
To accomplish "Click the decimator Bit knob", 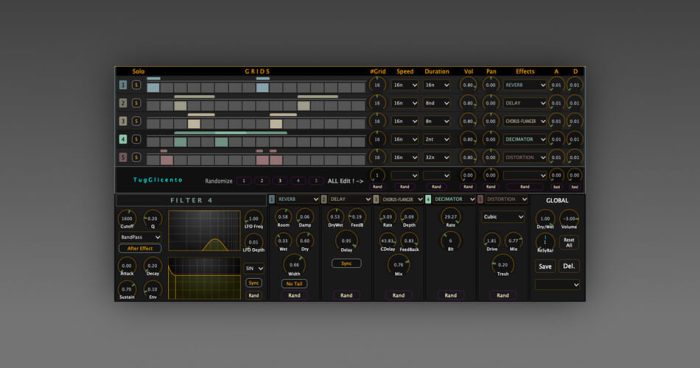I will click(x=450, y=241).
